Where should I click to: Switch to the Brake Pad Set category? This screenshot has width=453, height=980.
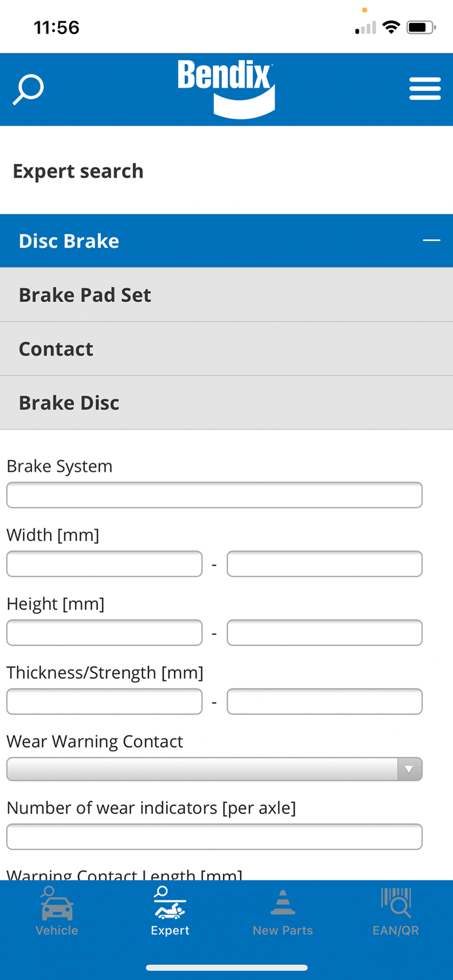click(x=85, y=295)
